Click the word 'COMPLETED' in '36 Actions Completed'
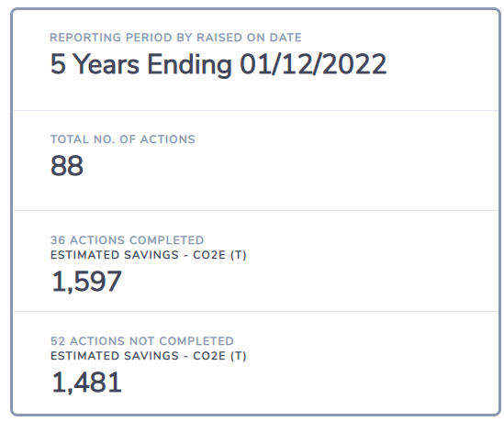The width and height of the screenshot is (504, 421). coord(167,240)
